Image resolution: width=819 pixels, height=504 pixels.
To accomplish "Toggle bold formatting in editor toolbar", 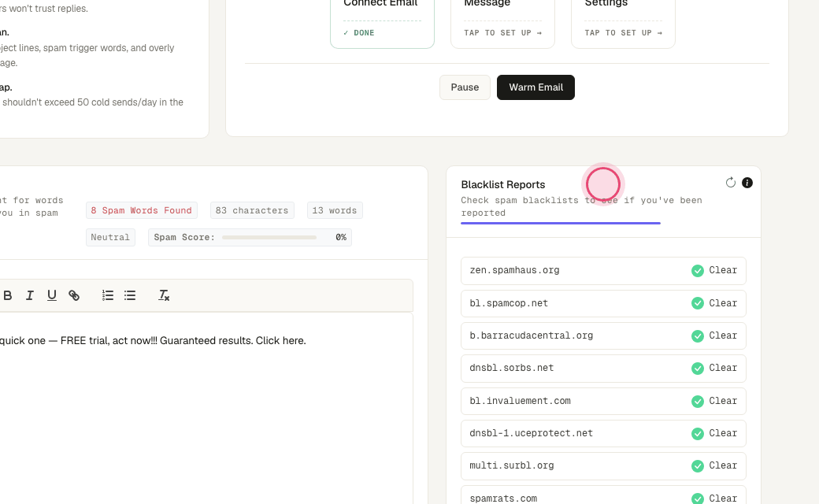I will pos(8,295).
